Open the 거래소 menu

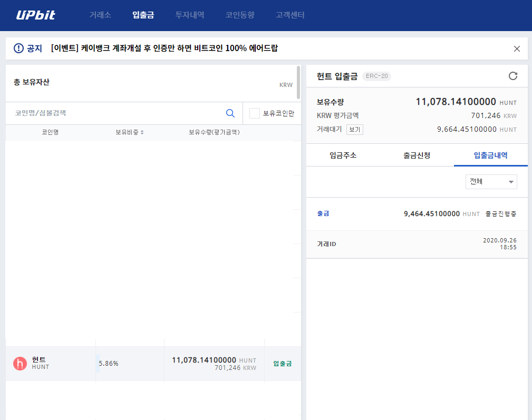point(100,15)
